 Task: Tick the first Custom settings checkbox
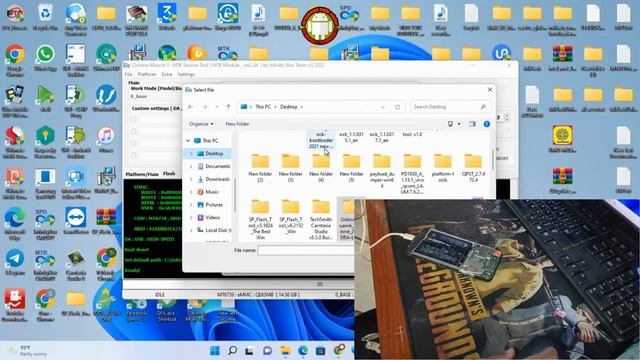pos(133,120)
